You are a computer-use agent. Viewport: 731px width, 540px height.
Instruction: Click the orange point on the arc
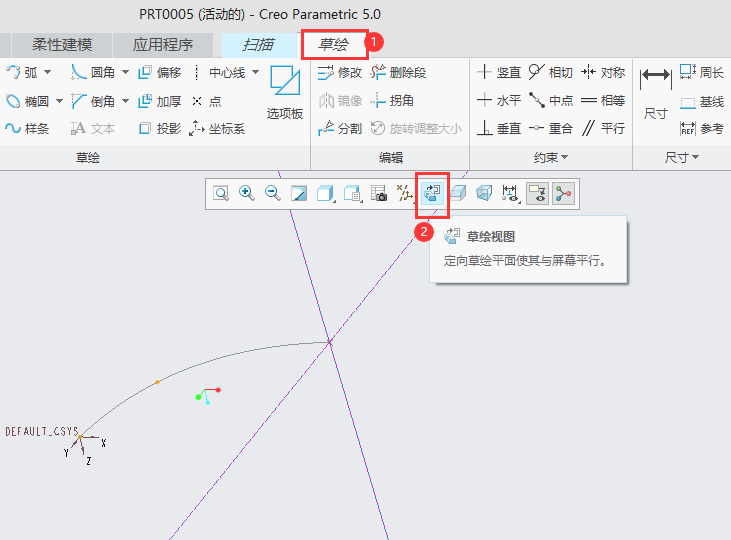click(x=157, y=382)
